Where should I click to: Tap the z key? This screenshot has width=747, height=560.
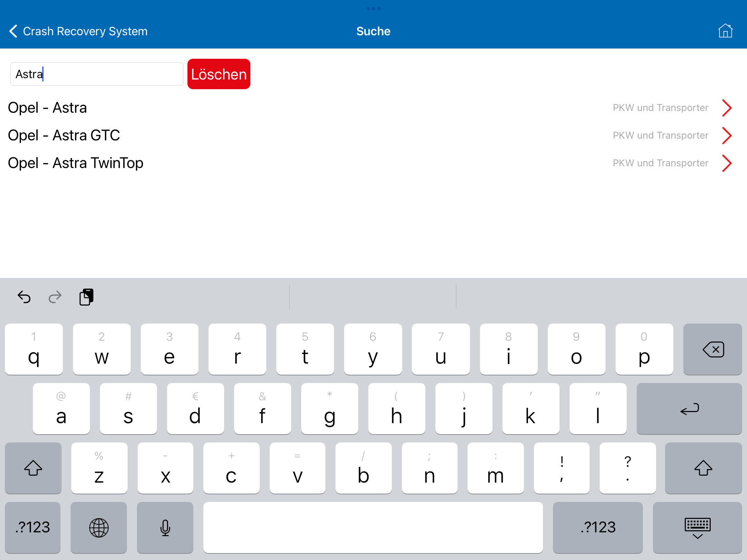[99, 468]
